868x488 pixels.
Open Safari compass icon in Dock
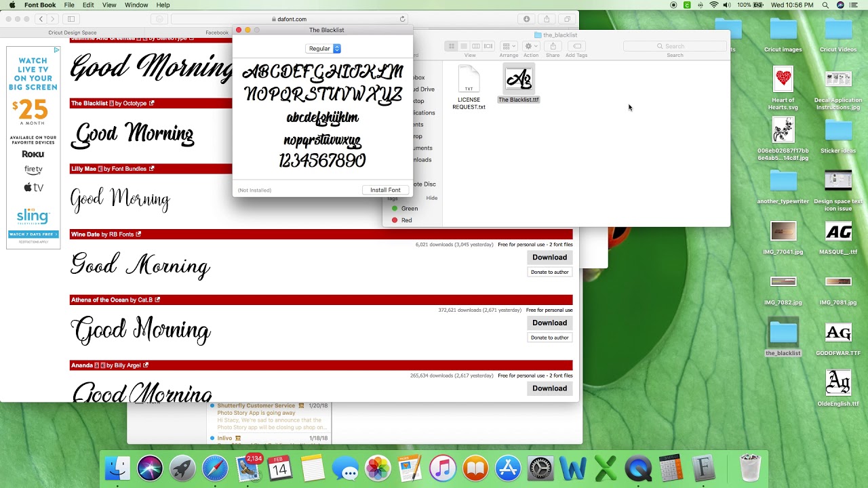pyautogui.click(x=215, y=468)
